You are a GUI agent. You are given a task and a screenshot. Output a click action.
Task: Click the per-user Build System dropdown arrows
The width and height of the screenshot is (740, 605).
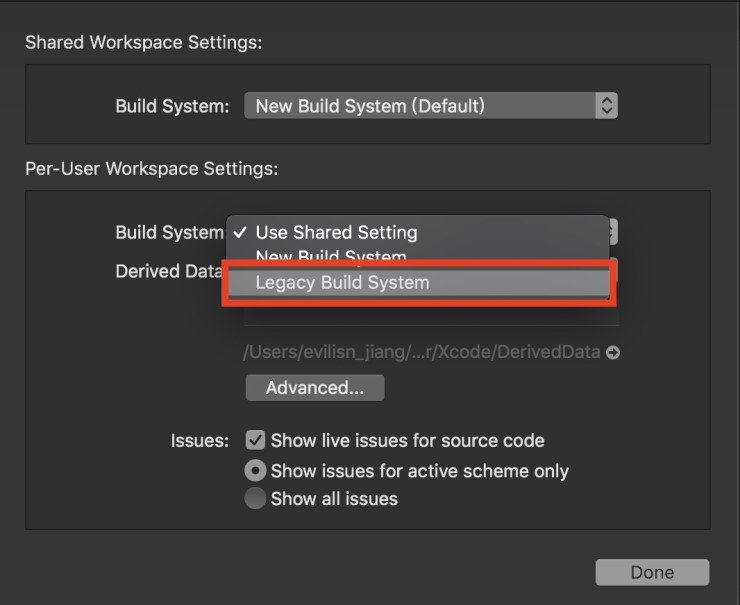click(613, 232)
